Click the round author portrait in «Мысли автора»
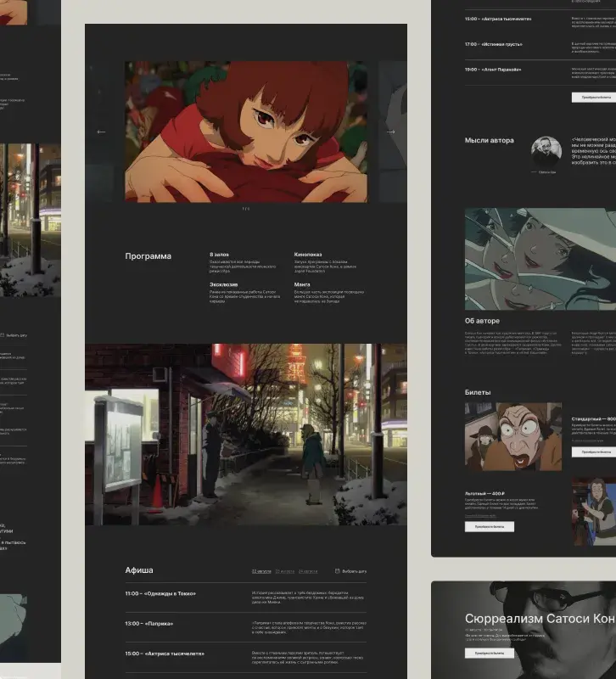 coord(546,152)
